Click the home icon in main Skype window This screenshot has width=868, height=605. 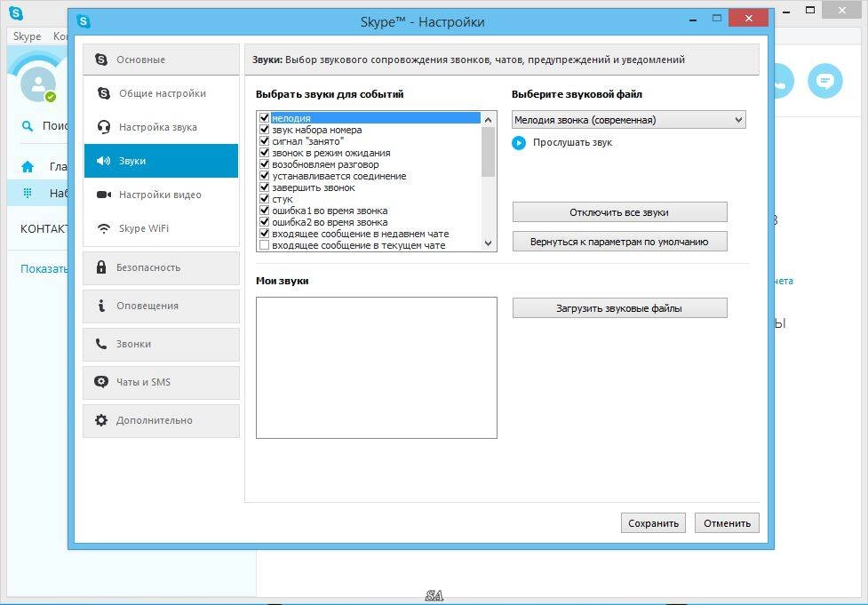[x=28, y=167]
